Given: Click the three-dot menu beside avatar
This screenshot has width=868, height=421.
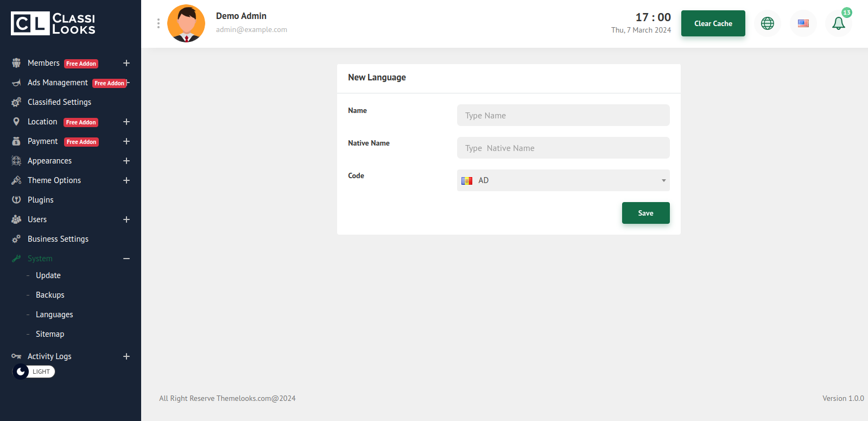Looking at the screenshot, I should 158,23.
